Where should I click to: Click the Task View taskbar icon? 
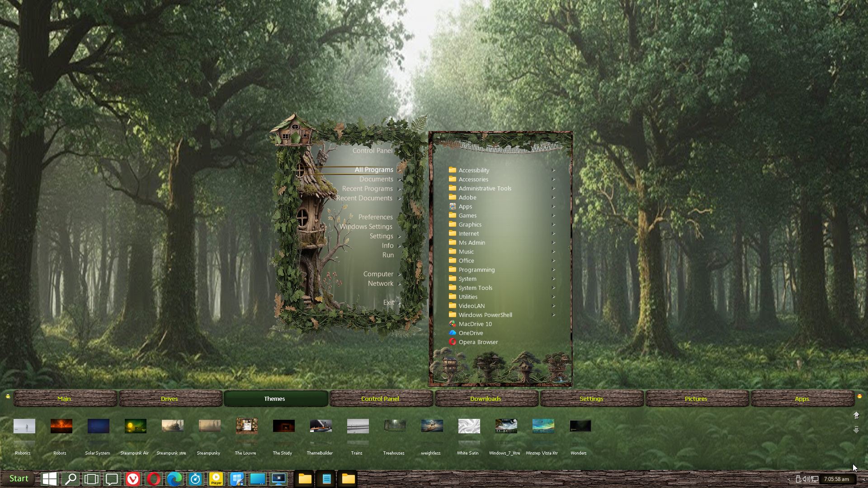pyautogui.click(x=91, y=479)
